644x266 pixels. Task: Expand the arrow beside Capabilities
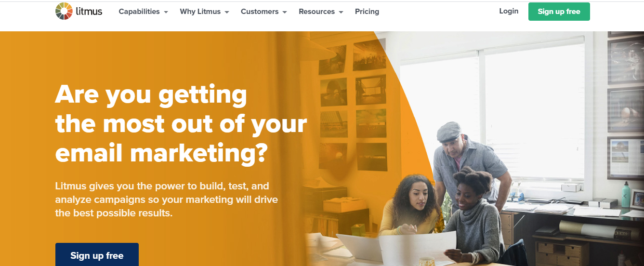click(166, 12)
